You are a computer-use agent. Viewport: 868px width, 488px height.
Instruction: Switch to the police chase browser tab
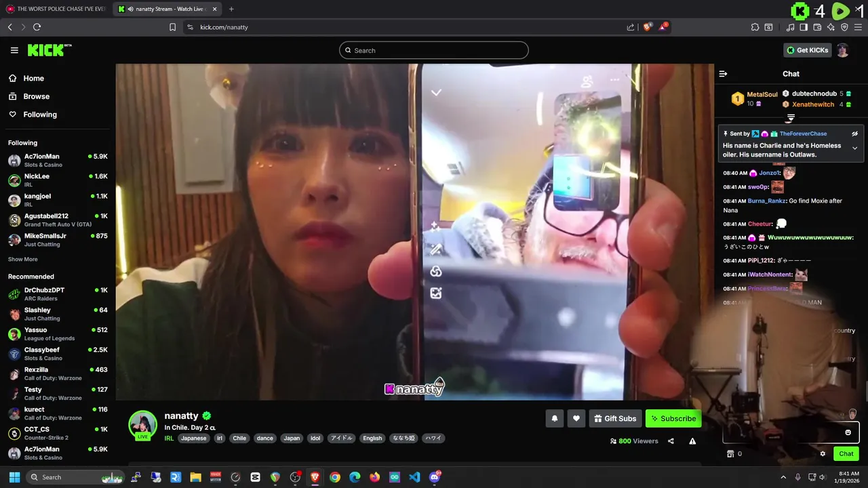tap(56, 9)
